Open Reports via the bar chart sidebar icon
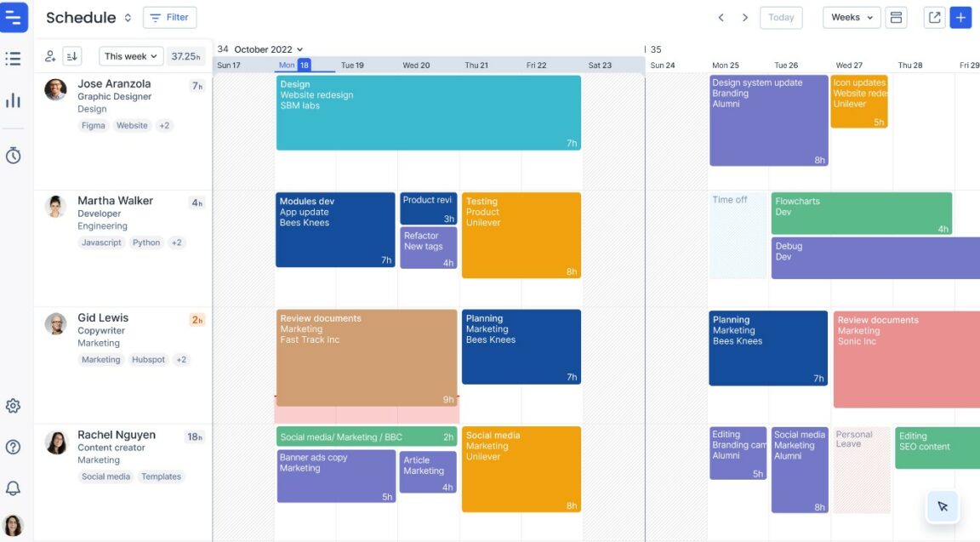Viewport: 980px width, 542px height. 13,100
